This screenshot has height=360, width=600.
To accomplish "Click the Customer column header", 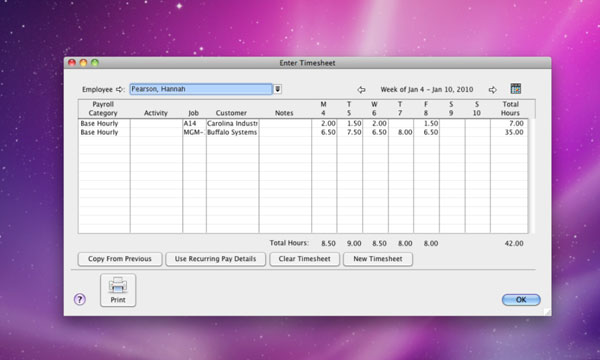I will coord(231,113).
